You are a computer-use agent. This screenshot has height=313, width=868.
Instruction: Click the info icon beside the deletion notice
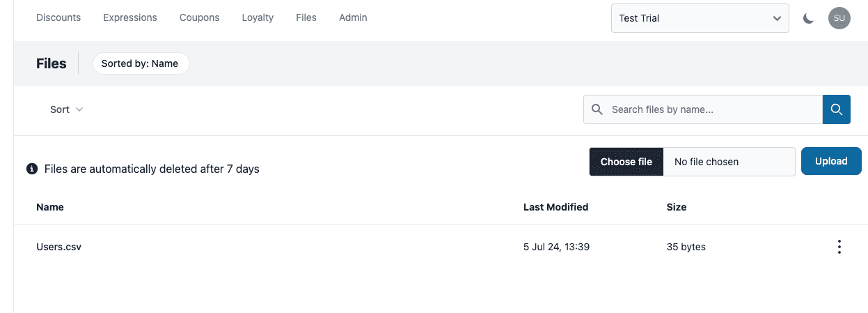click(31, 169)
